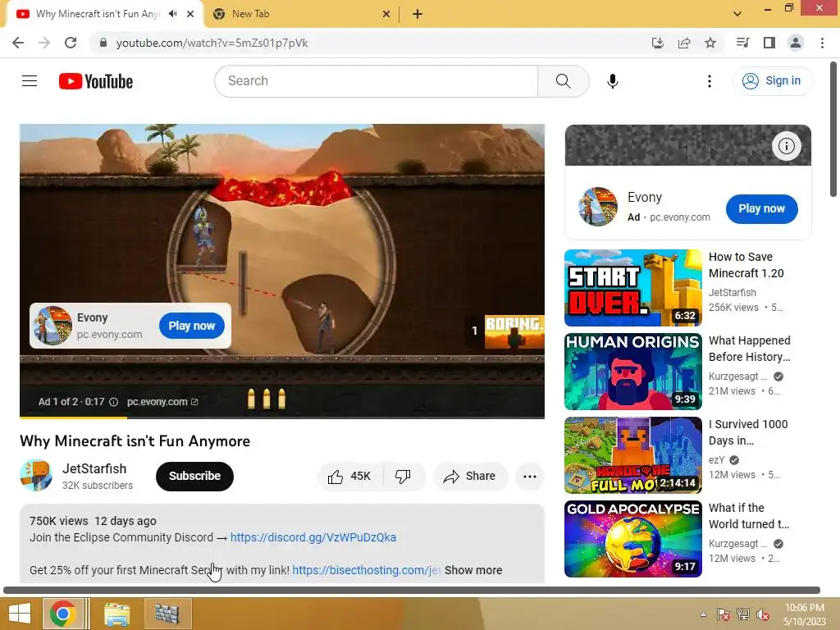This screenshot has width=840, height=630.
Task: Open a new browser tab
Action: (418, 14)
